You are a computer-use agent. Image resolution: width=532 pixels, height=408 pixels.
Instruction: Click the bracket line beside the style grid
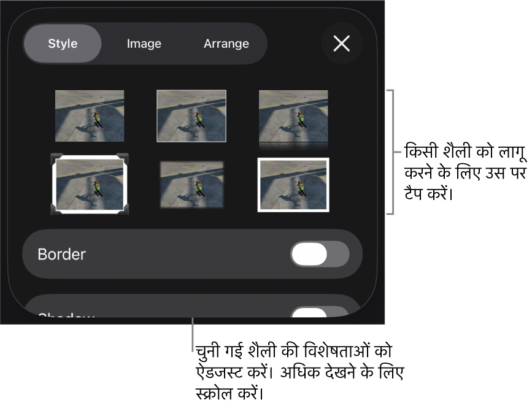click(391, 152)
